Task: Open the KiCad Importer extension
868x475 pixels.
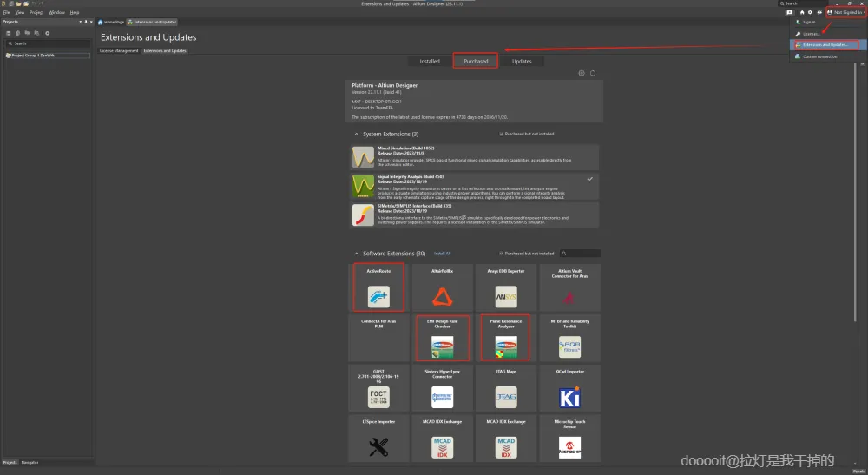Action: click(569, 388)
